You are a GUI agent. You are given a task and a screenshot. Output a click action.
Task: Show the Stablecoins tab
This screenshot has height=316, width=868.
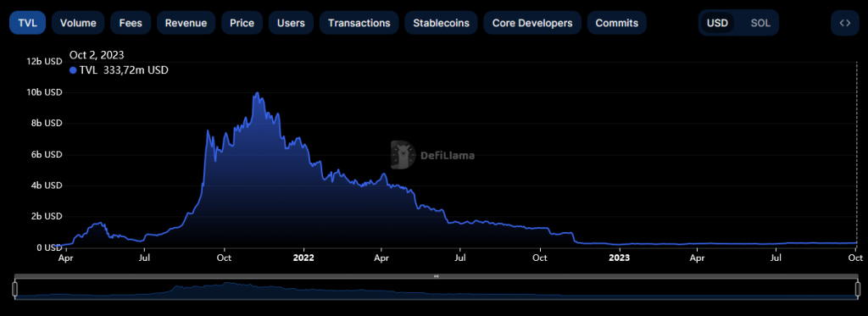click(441, 23)
